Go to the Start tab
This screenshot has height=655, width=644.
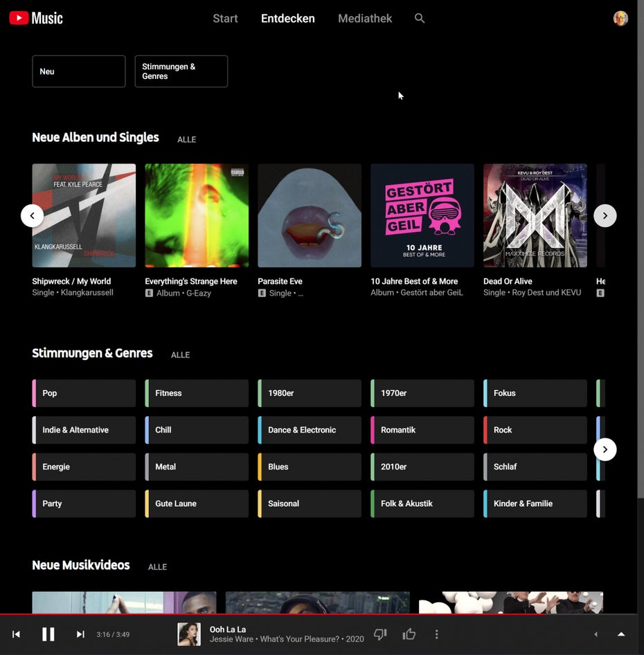pyautogui.click(x=225, y=19)
